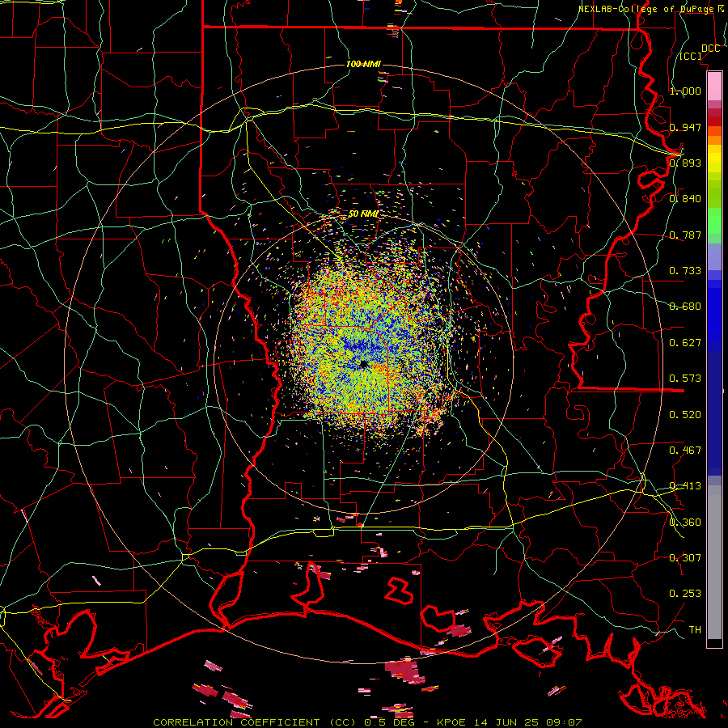Pick the 0.627 legend value
The height and width of the screenshot is (728, 728).
pos(685,343)
